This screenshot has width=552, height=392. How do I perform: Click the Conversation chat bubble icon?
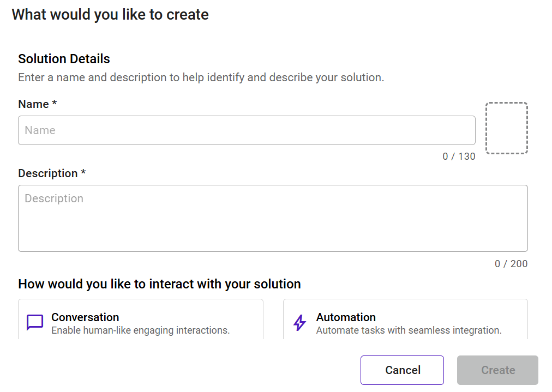[x=35, y=323]
